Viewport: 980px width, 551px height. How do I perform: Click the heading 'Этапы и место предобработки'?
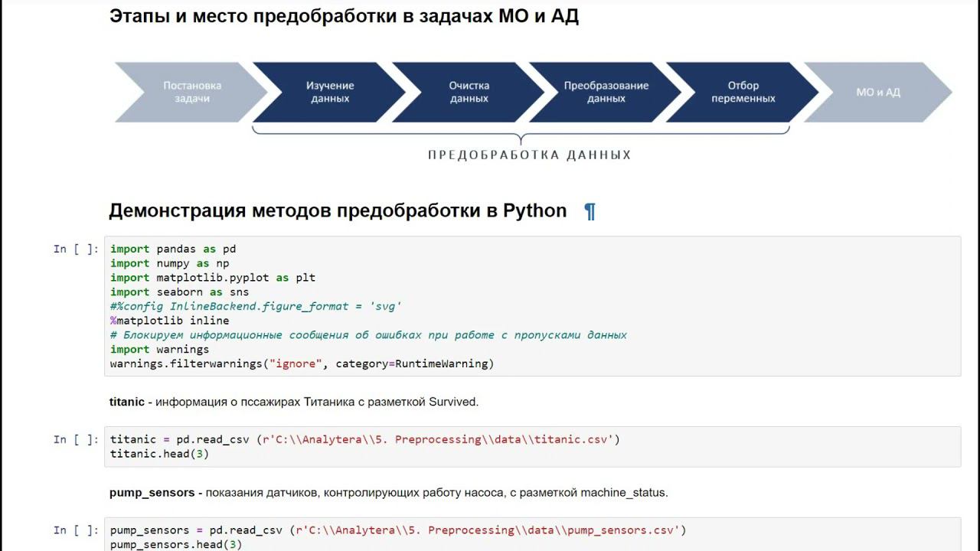(344, 16)
